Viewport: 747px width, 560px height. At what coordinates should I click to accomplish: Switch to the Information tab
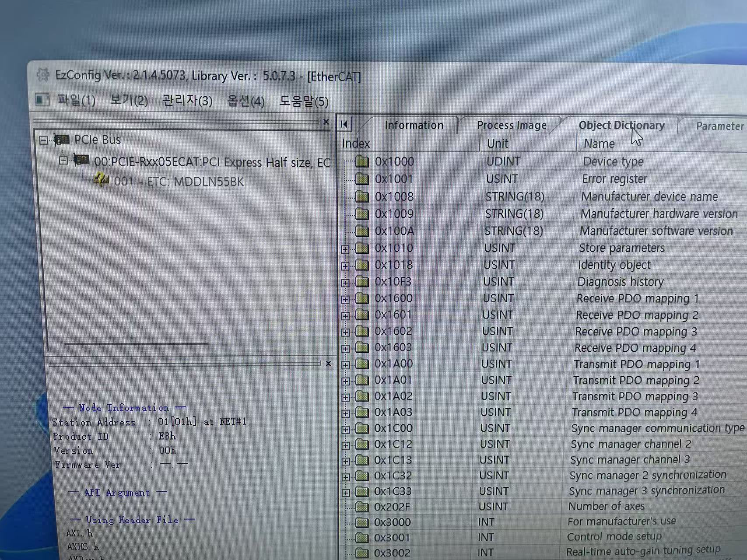point(414,125)
